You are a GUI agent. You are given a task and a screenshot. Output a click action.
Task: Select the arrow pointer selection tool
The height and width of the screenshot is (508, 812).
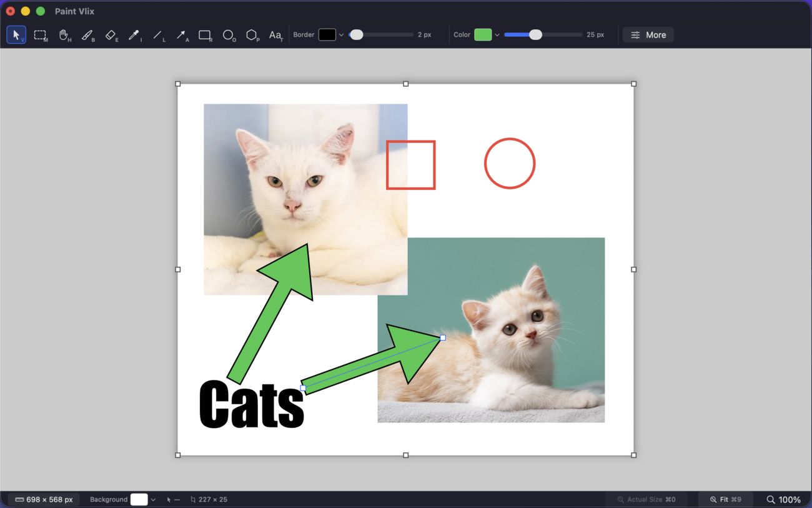point(16,35)
